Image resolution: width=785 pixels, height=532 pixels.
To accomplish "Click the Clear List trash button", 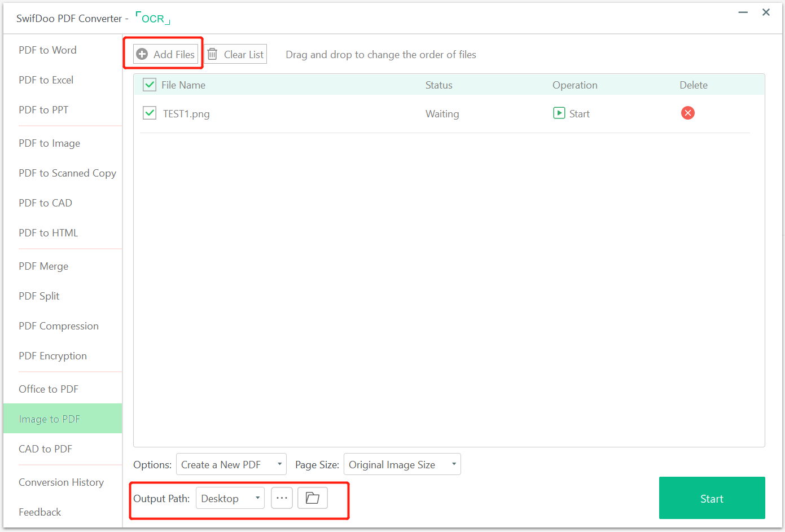I will click(235, 54).
